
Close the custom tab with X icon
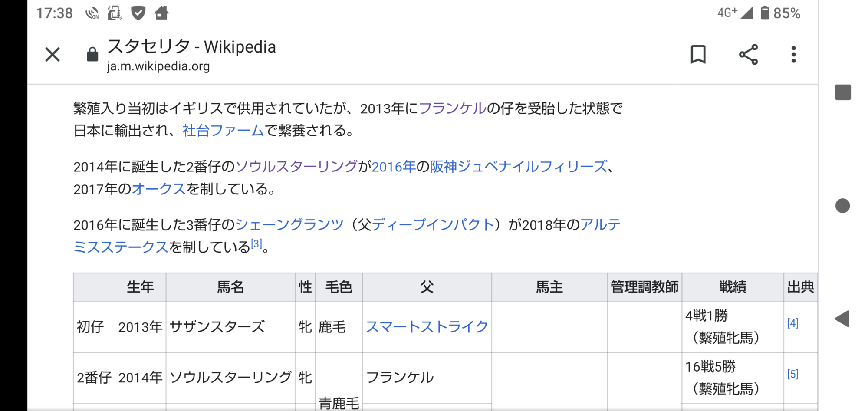point(53,55)
